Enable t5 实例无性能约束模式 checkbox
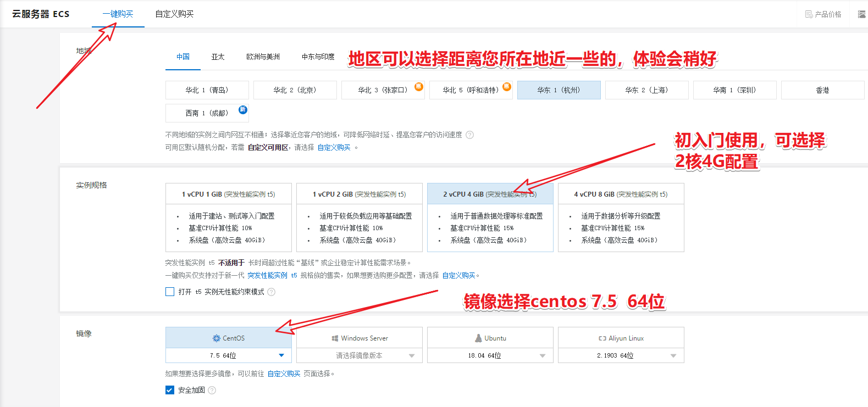Viewport: 868px width, 407px height. (x=170, y=292)
